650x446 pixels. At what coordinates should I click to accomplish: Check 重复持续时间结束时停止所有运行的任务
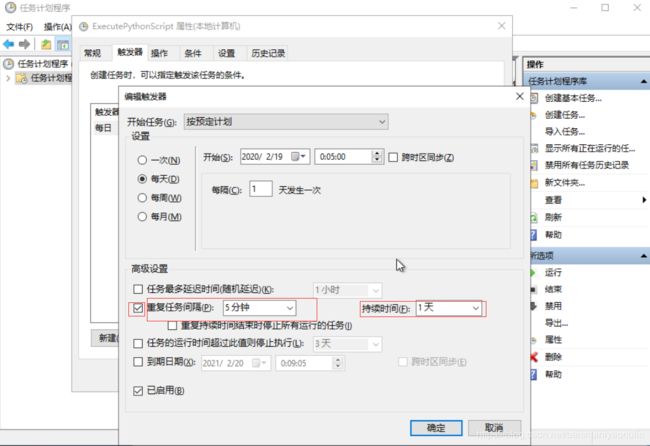(172, 326)
